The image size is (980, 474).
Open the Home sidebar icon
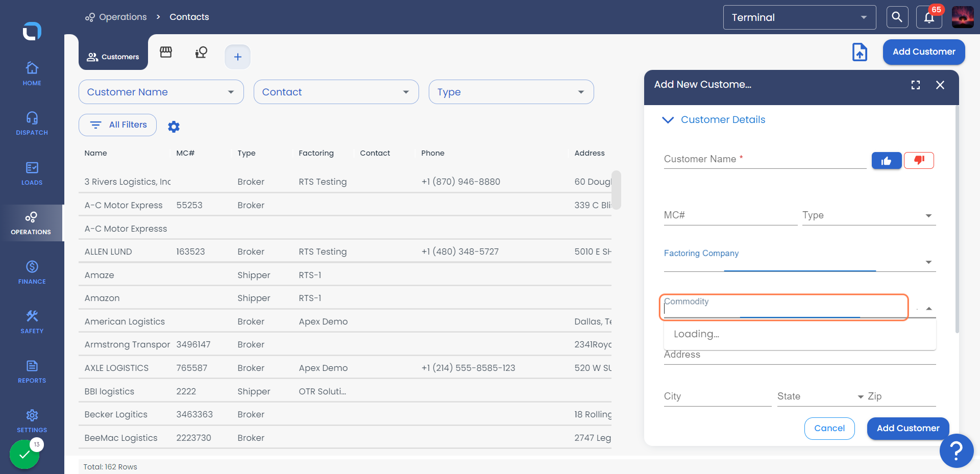click(32, 74)
